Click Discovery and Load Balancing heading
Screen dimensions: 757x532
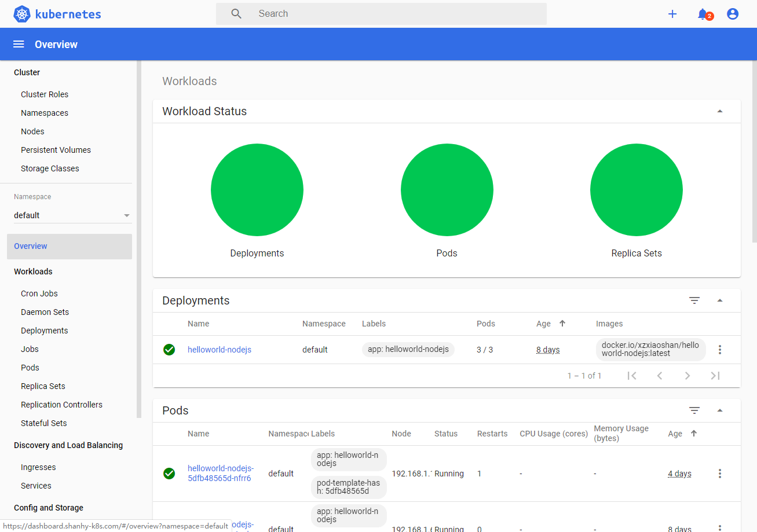point(68,445)
